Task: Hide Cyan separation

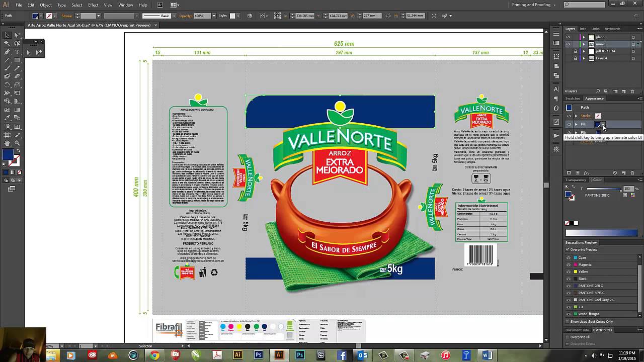Action: click(x=569, y=257)
